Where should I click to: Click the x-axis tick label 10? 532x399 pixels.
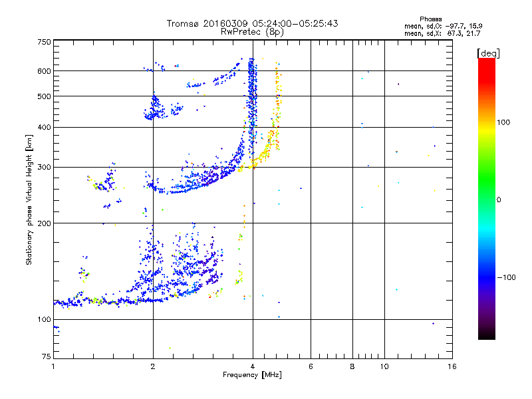coord(384,366)
